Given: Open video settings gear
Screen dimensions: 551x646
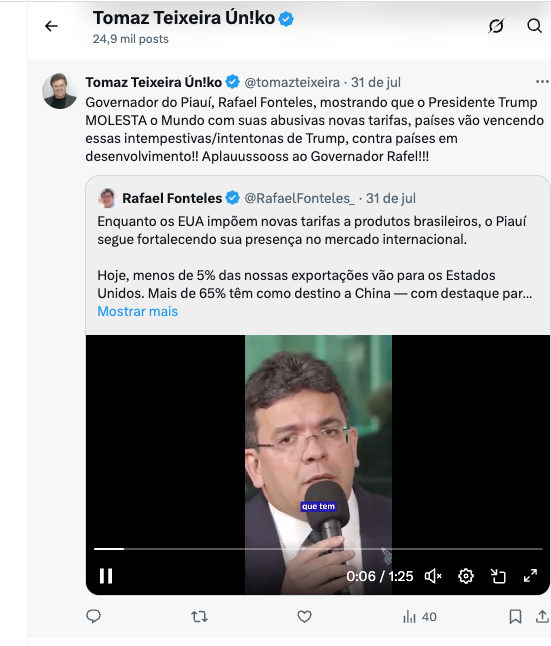Looking at the screenshot, I should (466, 576).
